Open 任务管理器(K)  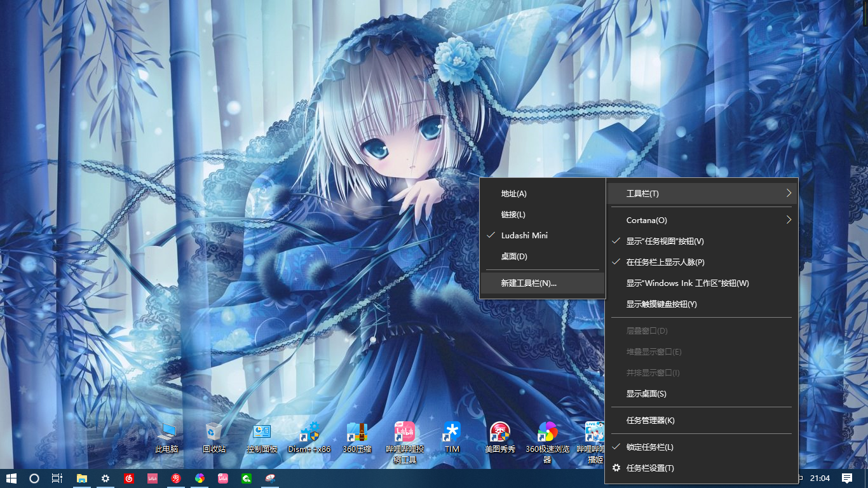702,420
